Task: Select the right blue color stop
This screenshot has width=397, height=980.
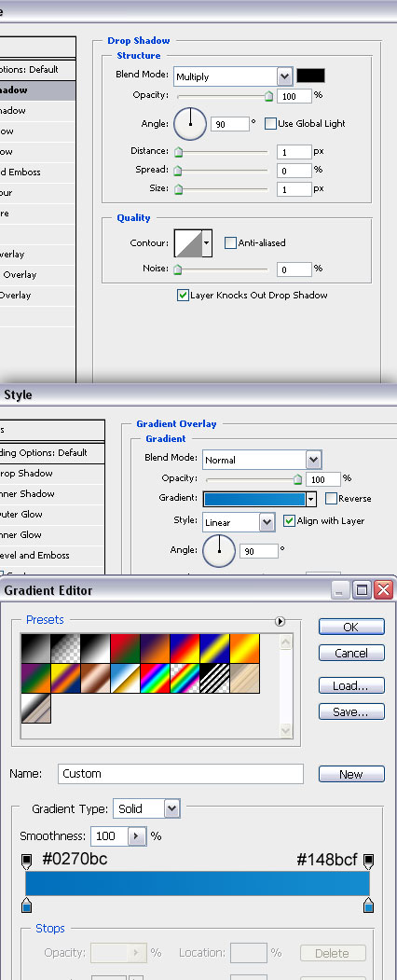Action: [x=369, y=905]
